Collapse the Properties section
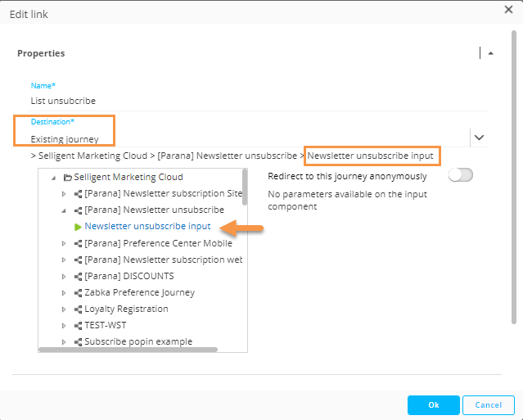The width and height of the screenshot is (523, 420). point(490,53)
